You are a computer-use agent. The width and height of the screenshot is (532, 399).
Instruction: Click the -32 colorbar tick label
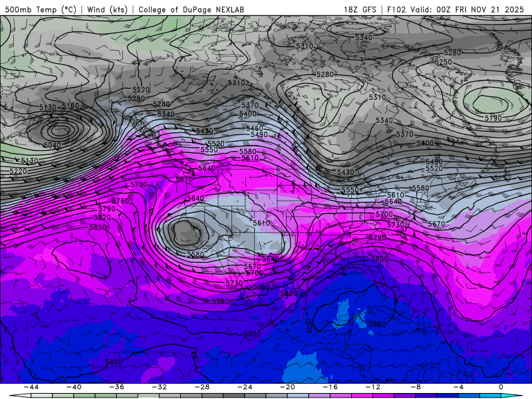click(x=160, y=387)
